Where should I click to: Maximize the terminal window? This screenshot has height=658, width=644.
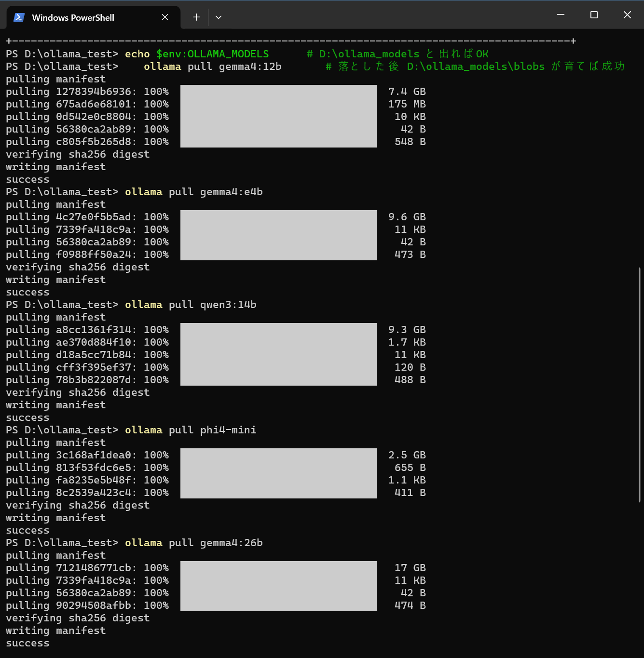pos(594,15)
